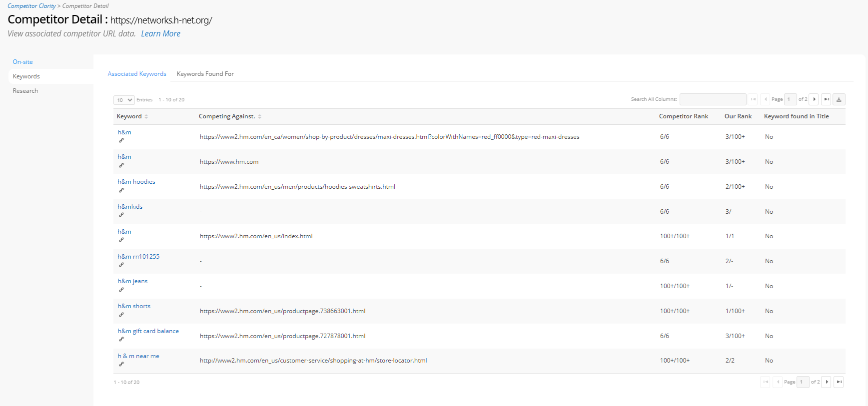Viewport: 868px width, 406px height.
Task: Go to next page using bottom pagination arrow
Action: coord(827,382)
